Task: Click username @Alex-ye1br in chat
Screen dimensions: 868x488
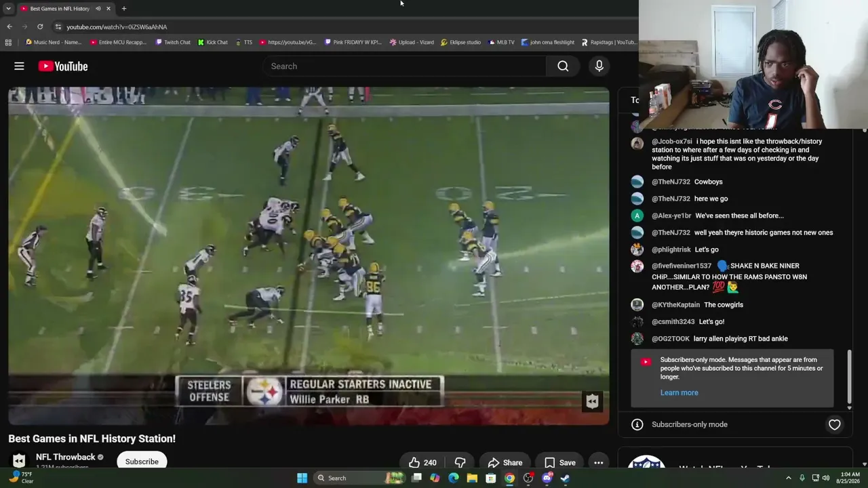Action: [x=671, y=216]
